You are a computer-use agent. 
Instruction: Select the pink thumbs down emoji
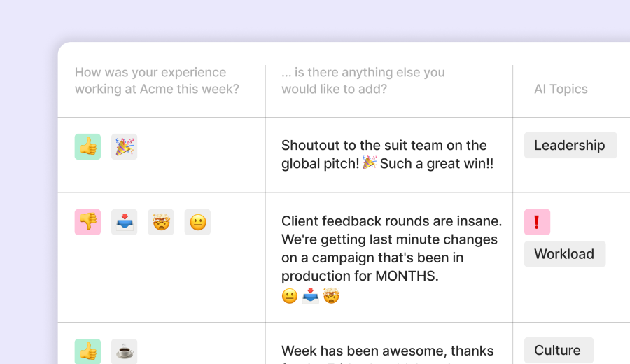click(x=87, y=222)
